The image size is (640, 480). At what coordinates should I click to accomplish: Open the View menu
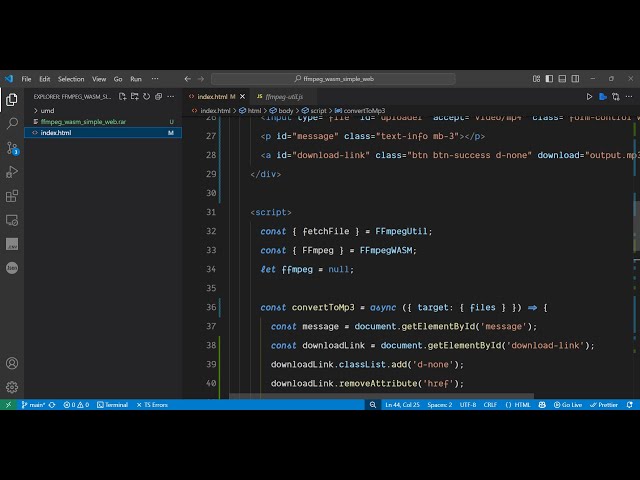99,79
